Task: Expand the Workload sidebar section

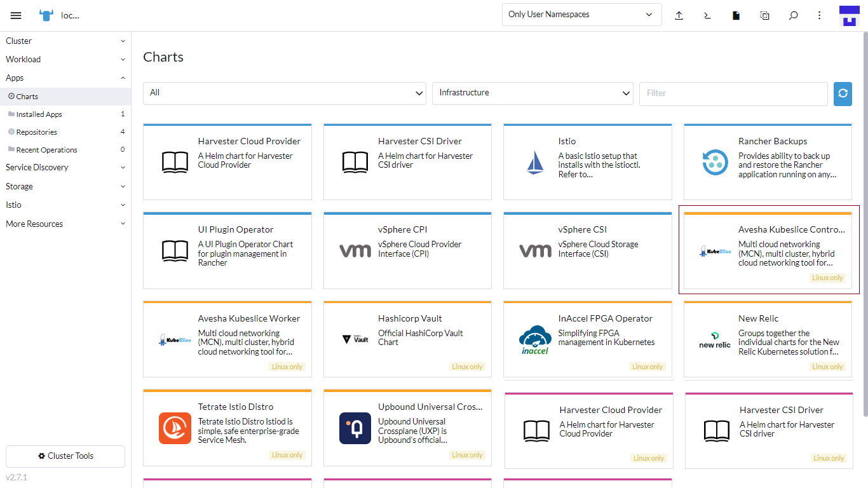Action: tap(65, 59)
